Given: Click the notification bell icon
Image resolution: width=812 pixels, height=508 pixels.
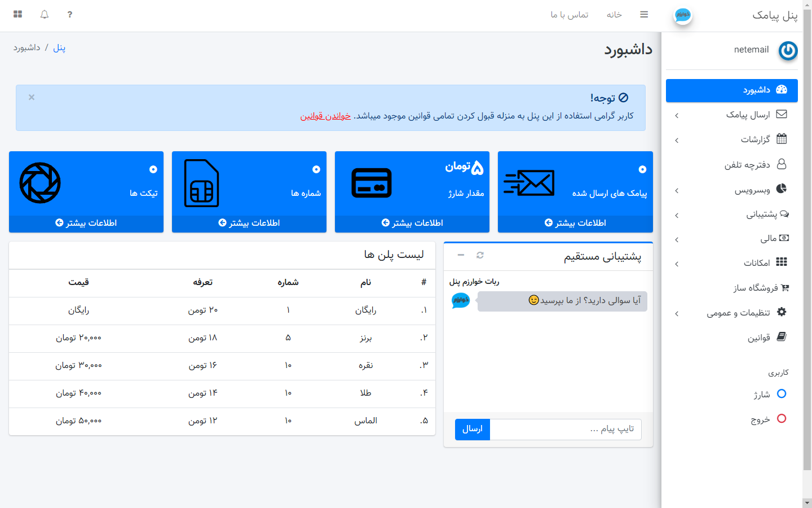Looking at the screenshot, I should (45, 15).
